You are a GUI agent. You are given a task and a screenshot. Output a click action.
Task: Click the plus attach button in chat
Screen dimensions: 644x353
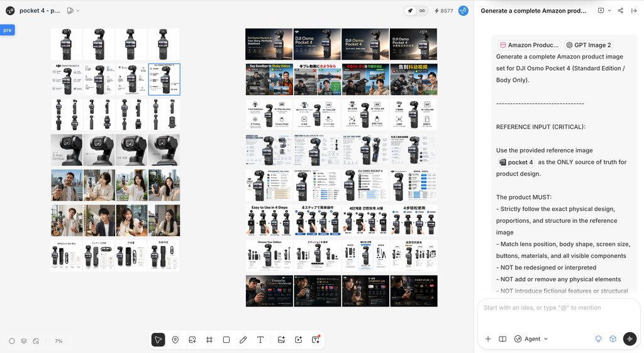[x=488, y=339]
